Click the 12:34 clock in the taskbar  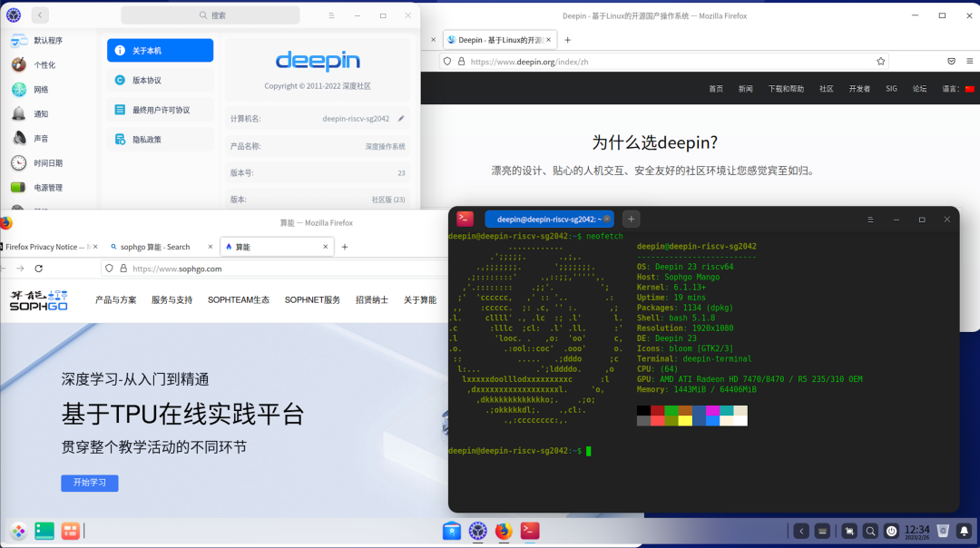[x=916, y=531]
